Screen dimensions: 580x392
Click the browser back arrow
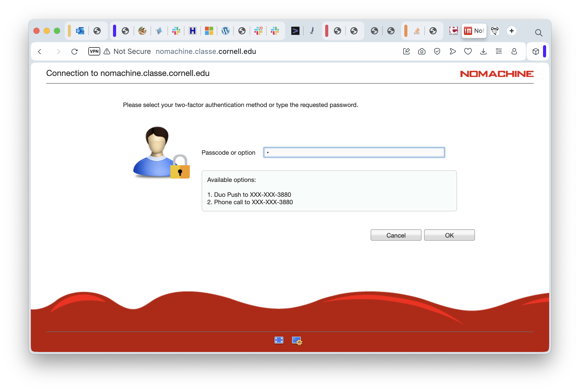pyautogui.click(x=40, y=52)
